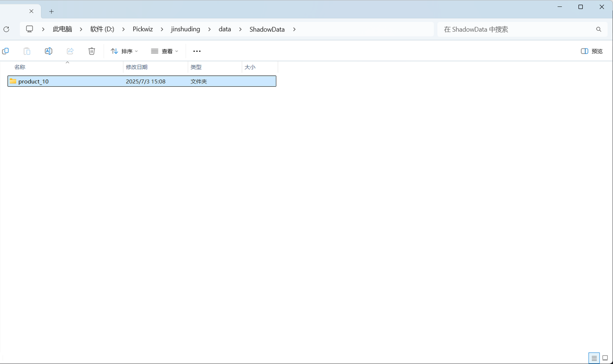Viewport: 613px width, 364px height.
Task: Go to jinshuding in the breadcrumb path
Action: (185, 29)
